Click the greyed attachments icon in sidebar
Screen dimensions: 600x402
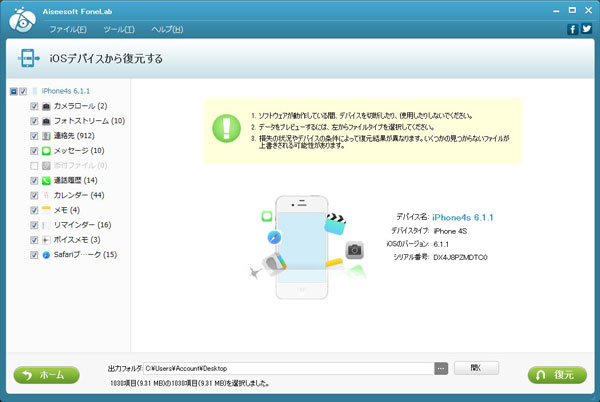(x=46, y=166)
